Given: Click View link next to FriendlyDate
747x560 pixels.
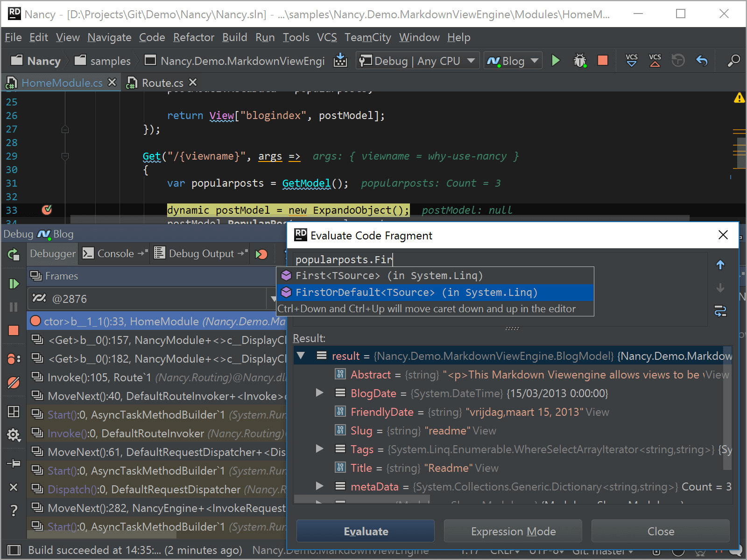Looking at the screenshot, I should (x=598, y=412).
